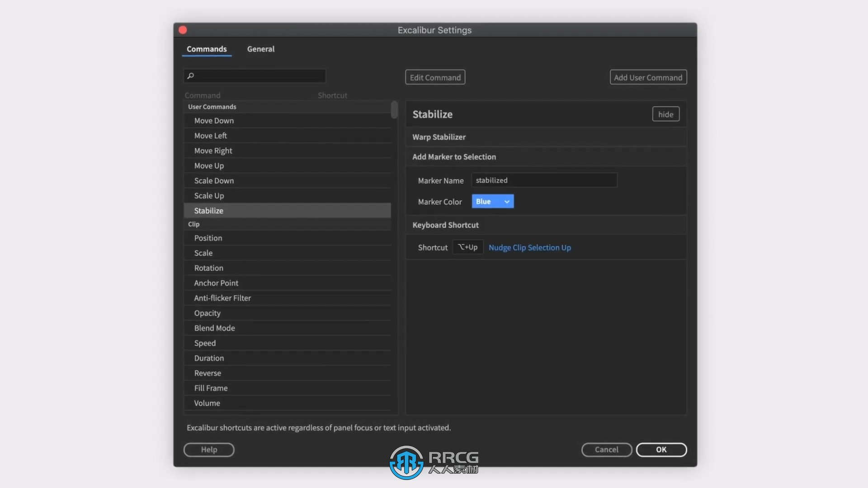Image resolution: width=868 pixels, height=488 pixels.
Task: Click the search magnifier icon
Action: pyautogui.click(x=191, y=75)
